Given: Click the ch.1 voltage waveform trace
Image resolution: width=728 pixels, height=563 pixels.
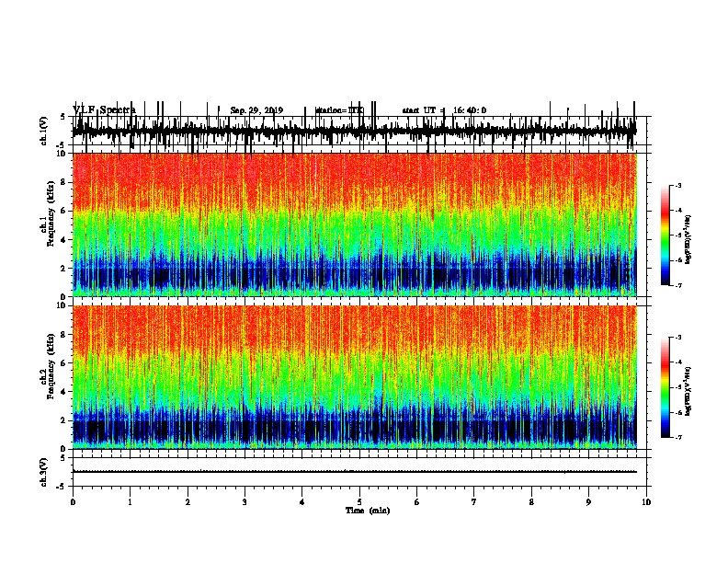Looking at the screenshot, I should coord(354,130).
